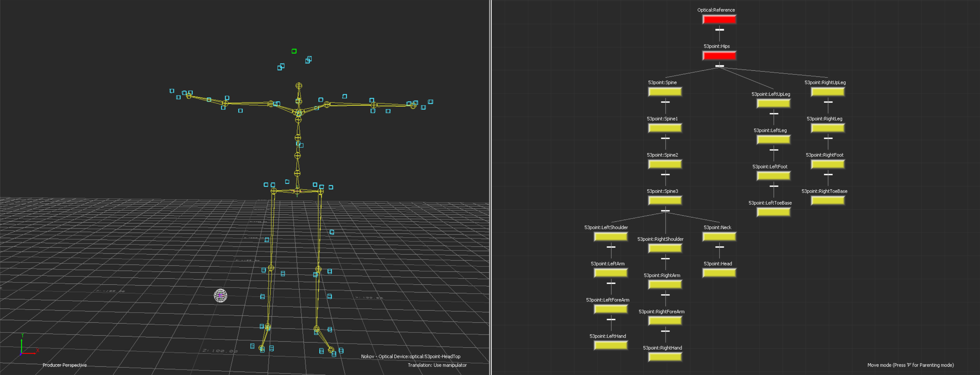Select the 53point:Hips red node
This screenshot has height=375, width=980.
pyautogui.click(x=719, y=56)
